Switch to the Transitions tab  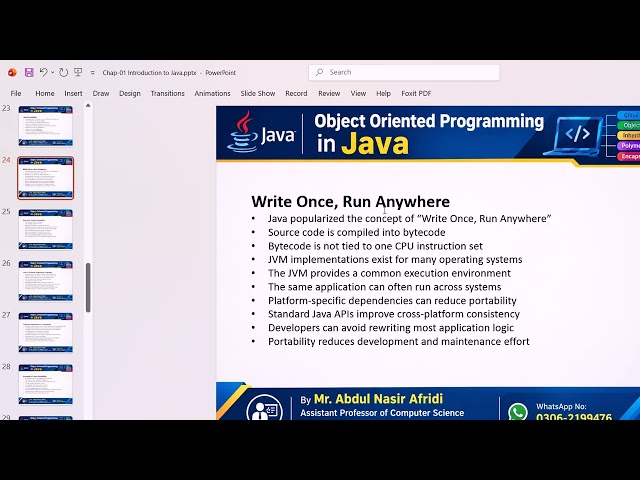[x=168, y=93]
